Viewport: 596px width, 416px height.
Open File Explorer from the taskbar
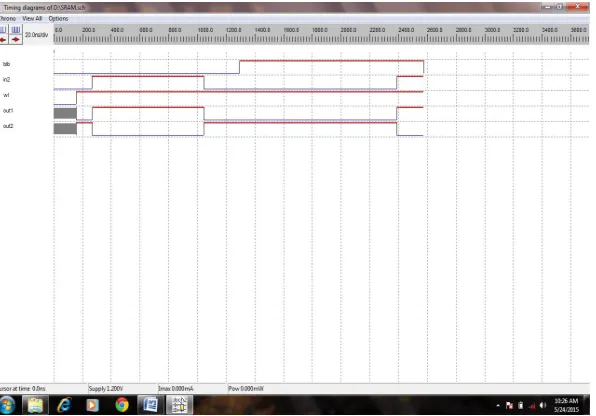tap(35, 405)
